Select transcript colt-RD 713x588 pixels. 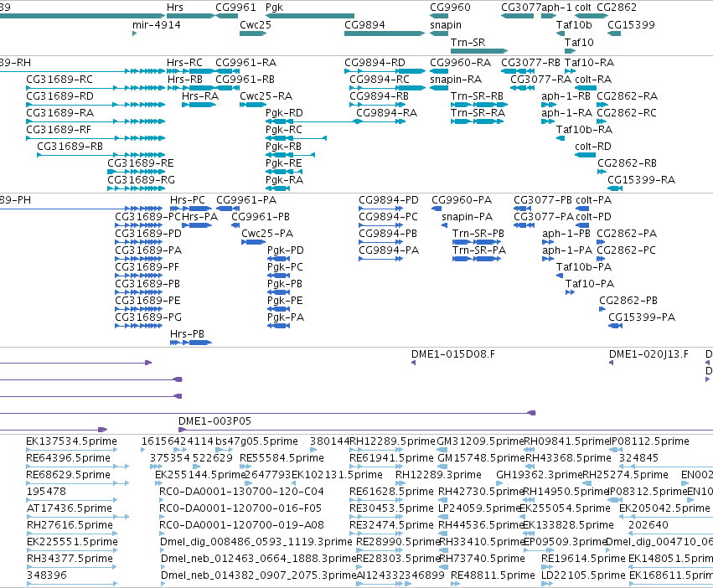tap(593, 147)
